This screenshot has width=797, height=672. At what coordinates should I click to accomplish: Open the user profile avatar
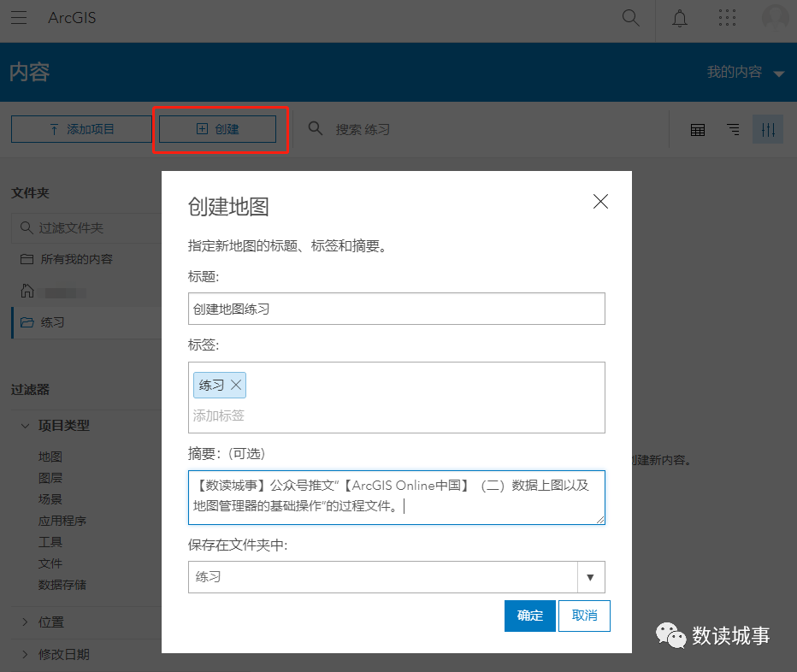pyautogui.click(x=775, y=18)
